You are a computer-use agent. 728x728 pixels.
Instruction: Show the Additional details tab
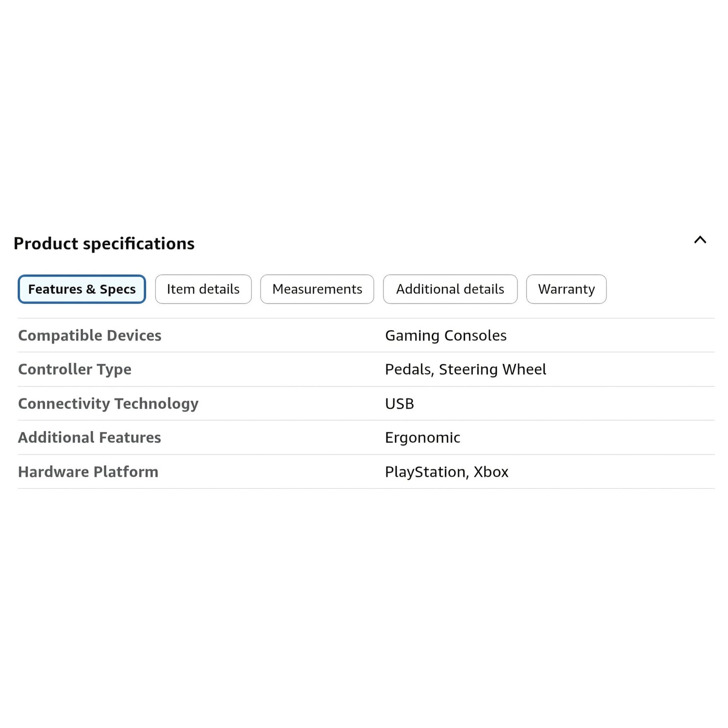[x=450, y=289]
